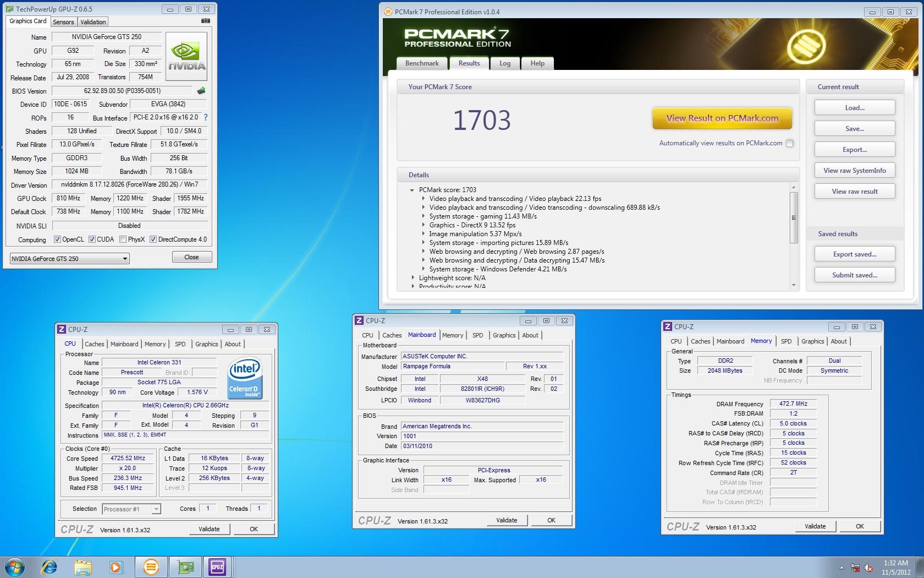Click OK in CPU-Z Mainboard window
Viewport: 924px width, 578px height.
pyautogui.click(x=551, y=520)
